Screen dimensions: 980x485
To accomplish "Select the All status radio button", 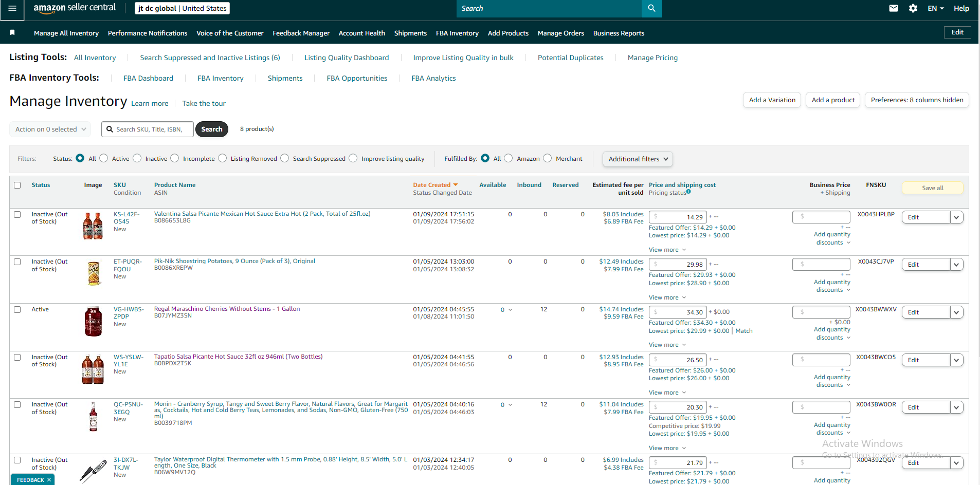I will point(80,158).
